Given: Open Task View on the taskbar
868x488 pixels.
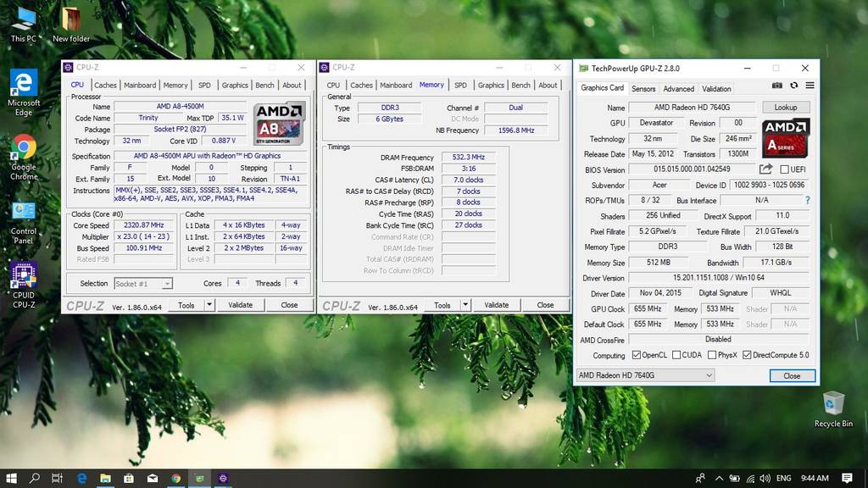Looking at the screenshot, I should [x=57, y=478].
